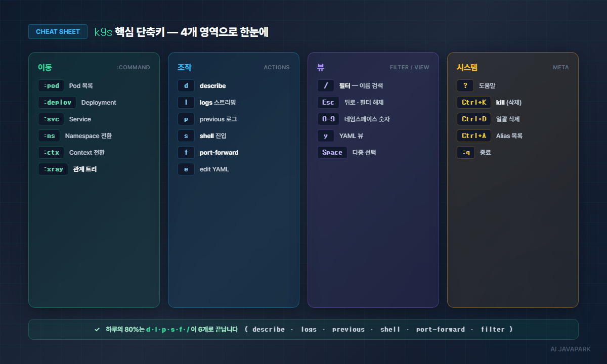This screenshot has width=607, height=364.
Task: Select the :ctx context switch key
Action: coord(51,153)
